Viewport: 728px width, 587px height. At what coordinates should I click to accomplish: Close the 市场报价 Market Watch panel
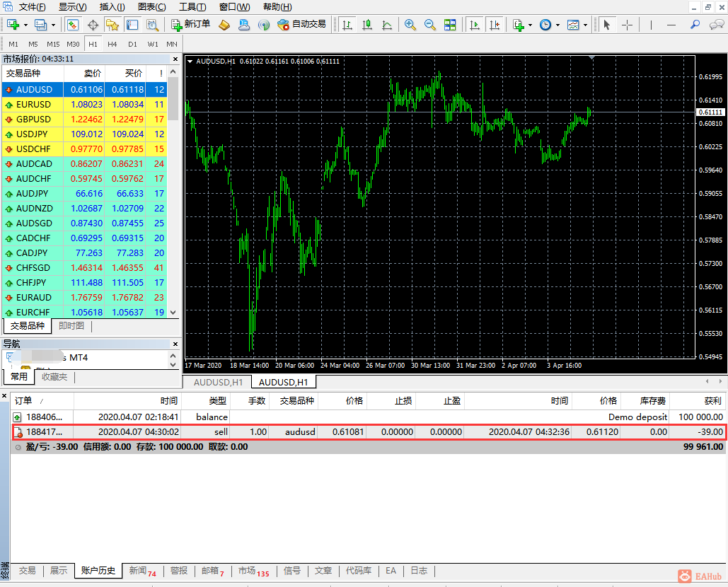pos(175,59)
